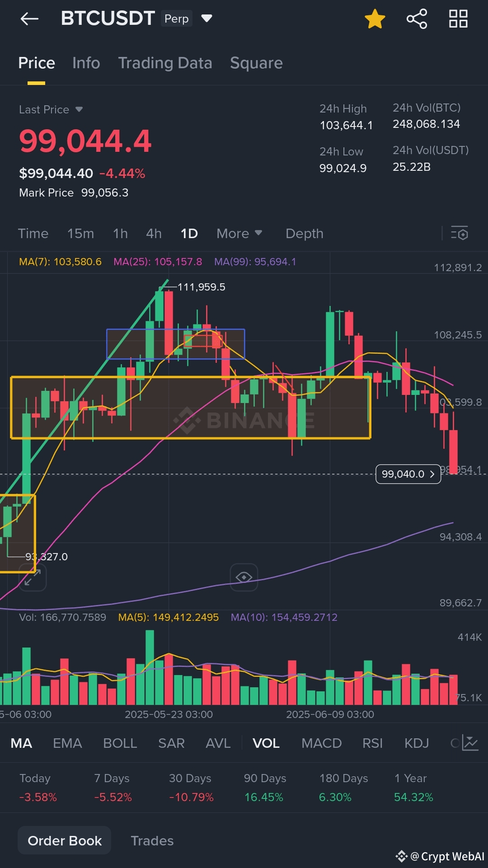
Task: Toggle the EMA indicator
Action: pos(67,743)
